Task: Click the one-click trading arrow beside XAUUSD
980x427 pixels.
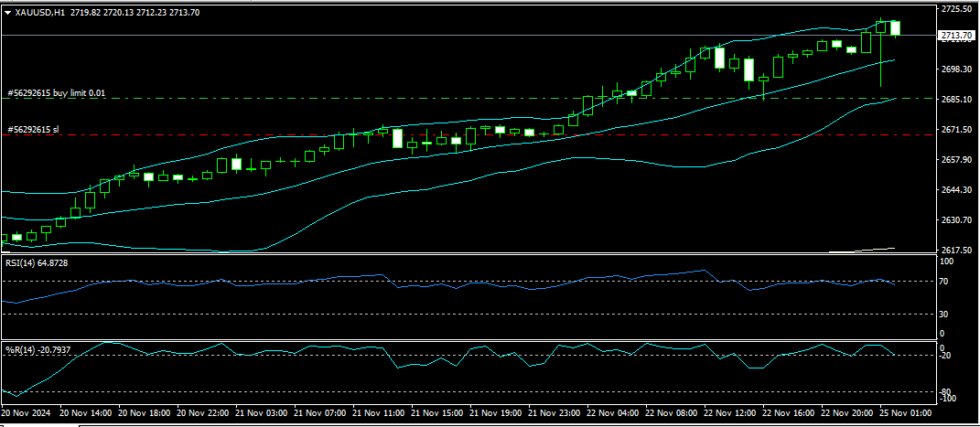Action: 8,13
